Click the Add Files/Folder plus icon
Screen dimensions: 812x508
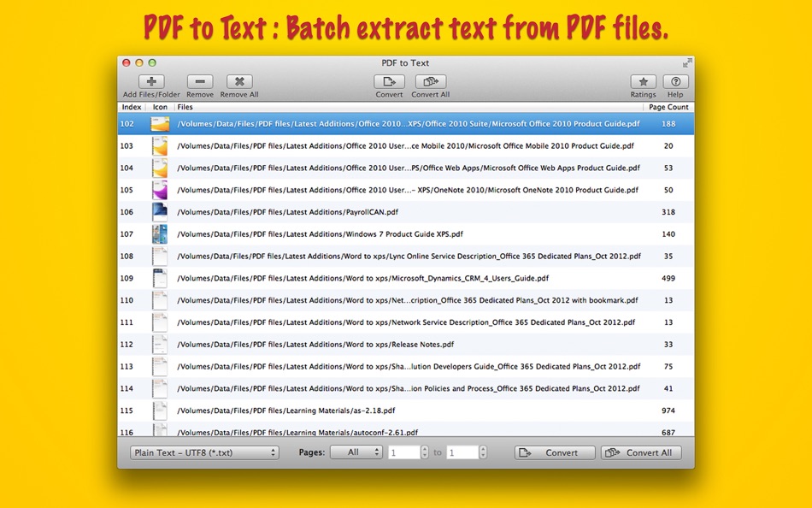[x=151, y=81]
